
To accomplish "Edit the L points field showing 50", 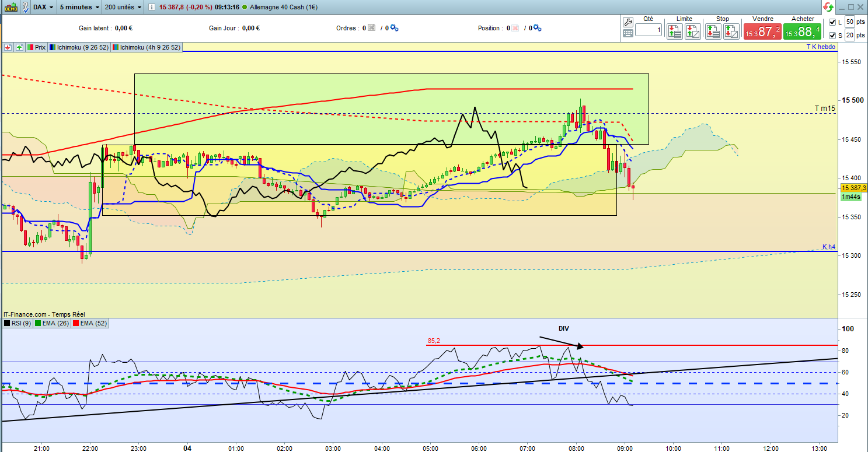I will tap(850, 22).
